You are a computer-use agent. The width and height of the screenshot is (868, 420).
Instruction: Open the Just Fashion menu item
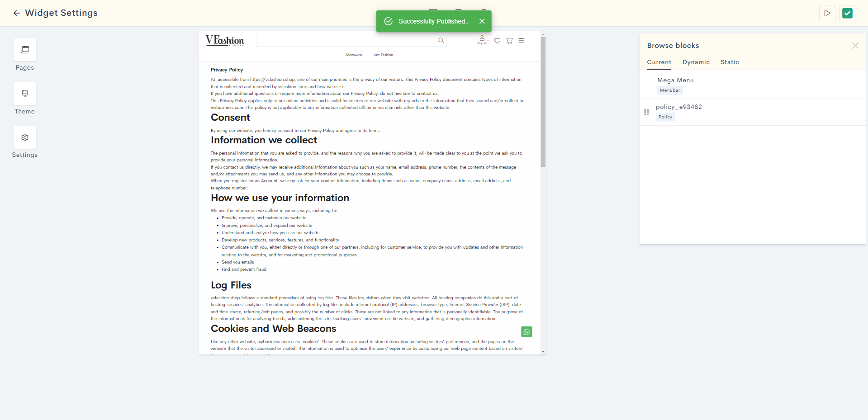[x=383, y=55]
